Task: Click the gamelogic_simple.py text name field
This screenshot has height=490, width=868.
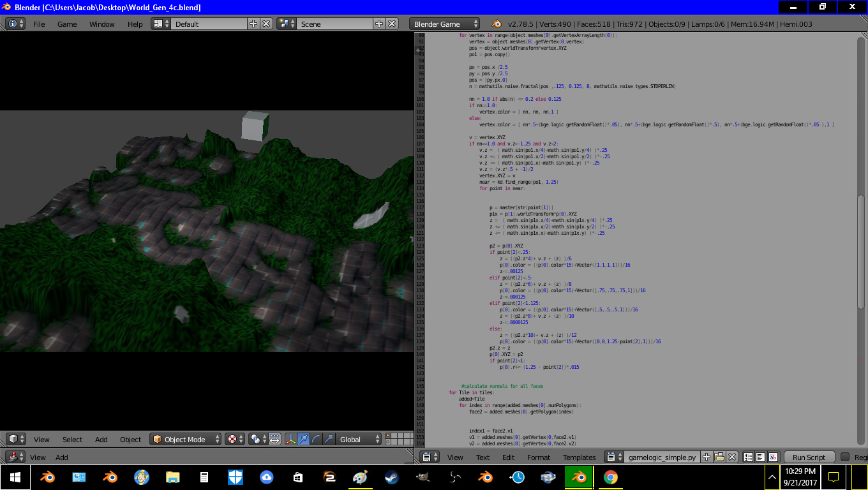Action: (662, 457)
